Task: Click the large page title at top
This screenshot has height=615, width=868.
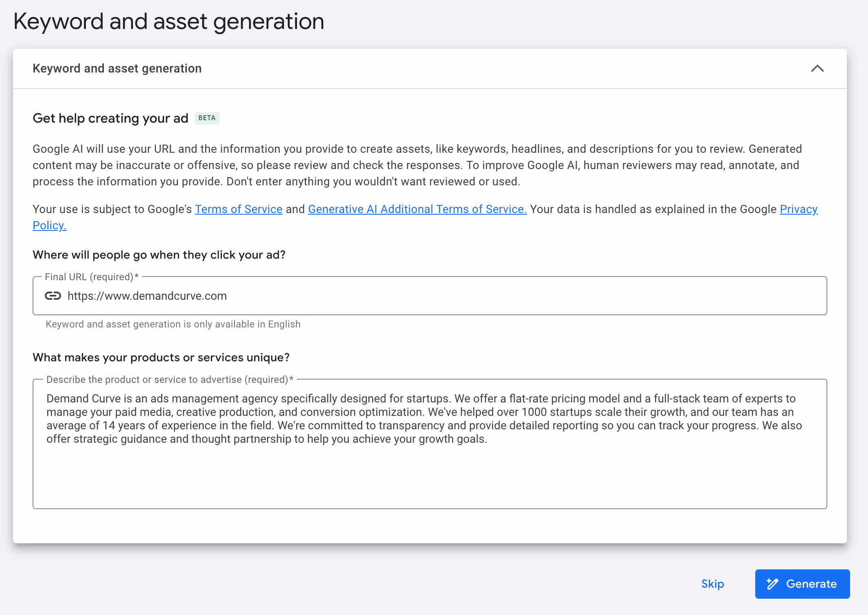Action: point(169,22)
